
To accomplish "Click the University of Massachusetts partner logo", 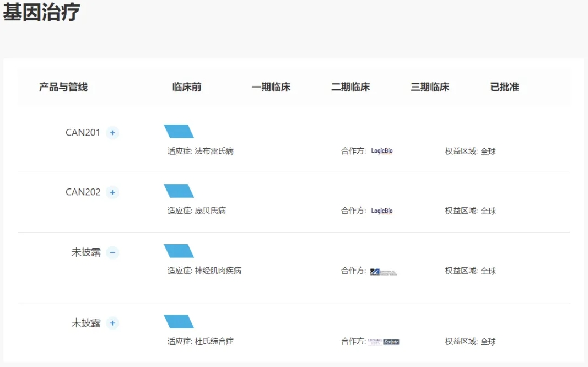I will click(383, 272).
